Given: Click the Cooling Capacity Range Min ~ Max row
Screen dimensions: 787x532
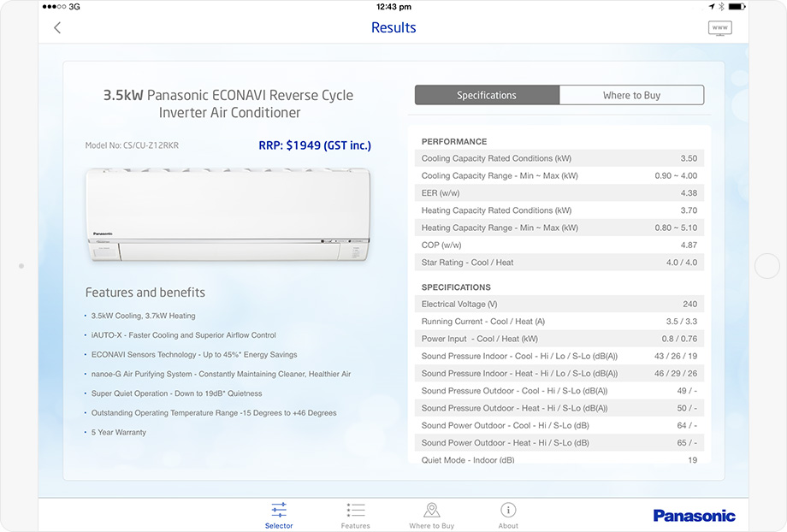Looking at the screenshot, I should pyautogui.click(x=559, y=175).
